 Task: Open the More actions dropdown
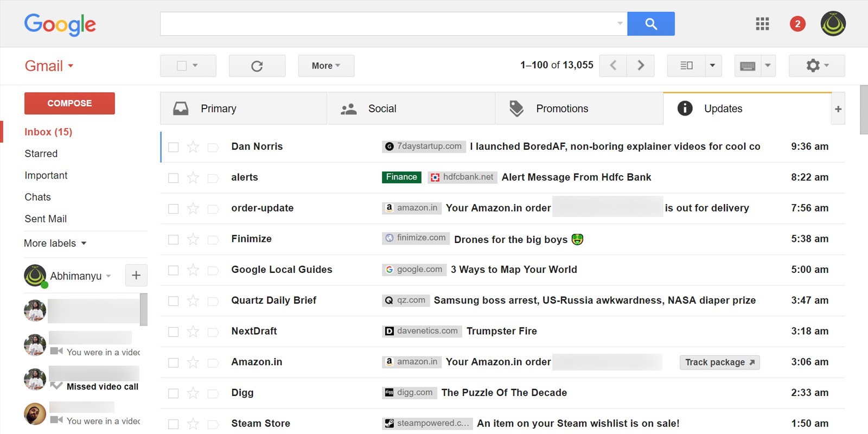click(x=326, y=66)
